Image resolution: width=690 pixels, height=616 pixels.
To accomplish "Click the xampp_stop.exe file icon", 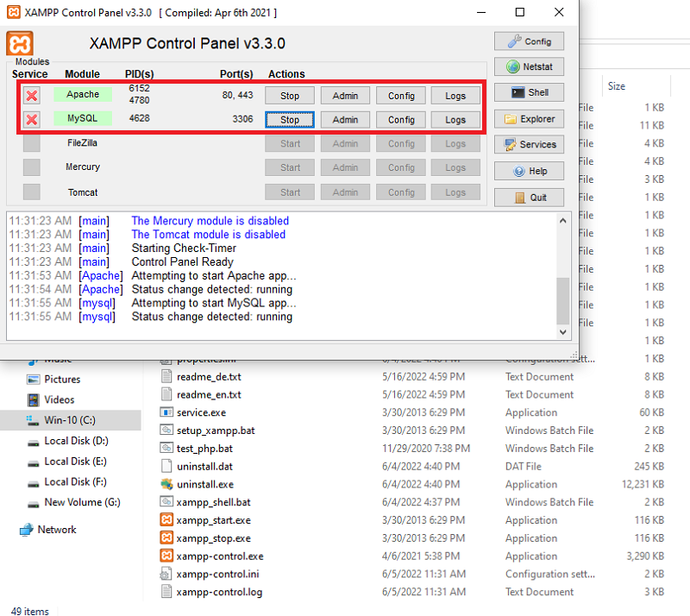I will pyautogui.click(x=166, y=538).
